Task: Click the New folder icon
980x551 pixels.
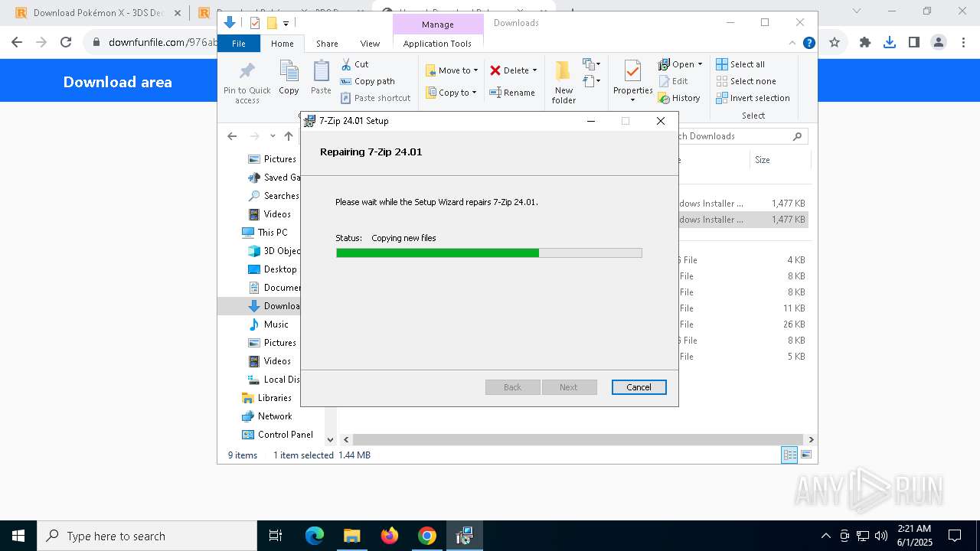Action: pyautogui.click(x=563, y=71)
